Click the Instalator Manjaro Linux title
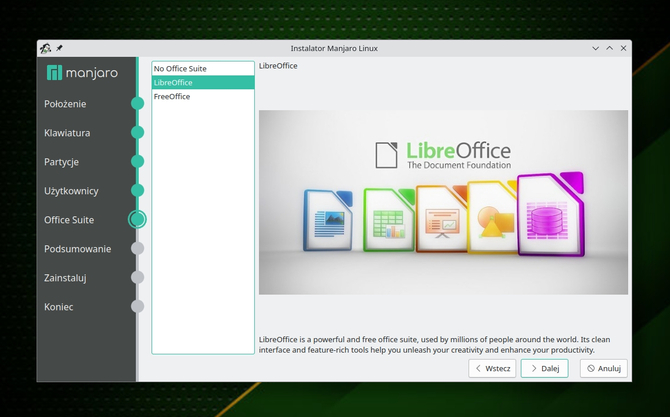This screenshot has height=417, width=670. pos(334,48)
